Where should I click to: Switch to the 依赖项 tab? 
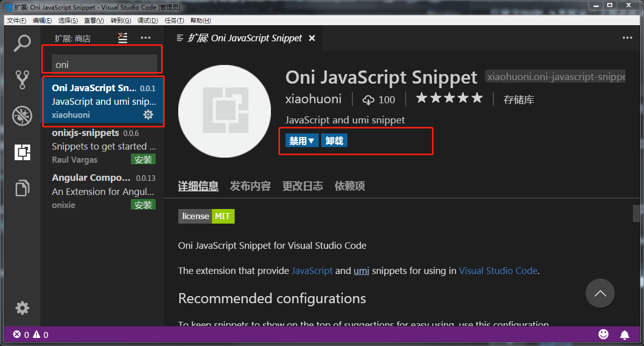(x=350, y=186)
